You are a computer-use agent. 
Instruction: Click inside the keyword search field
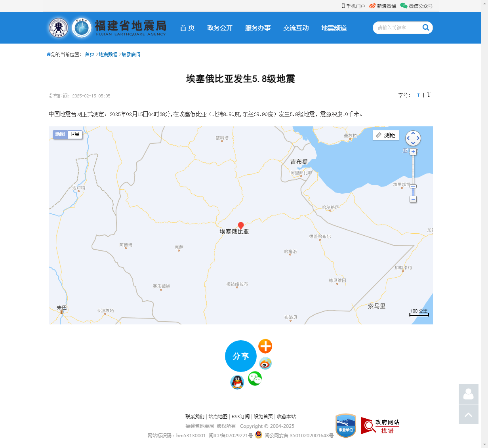point(396,28)
